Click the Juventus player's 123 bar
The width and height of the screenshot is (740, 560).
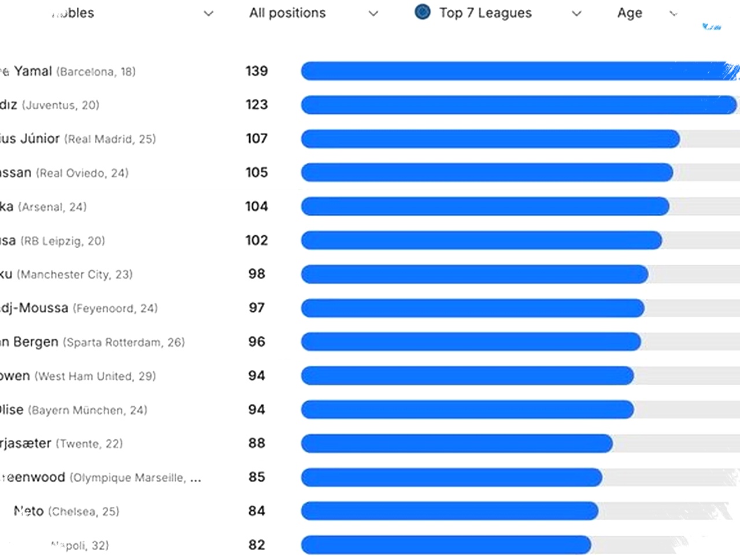click(519, 105)
